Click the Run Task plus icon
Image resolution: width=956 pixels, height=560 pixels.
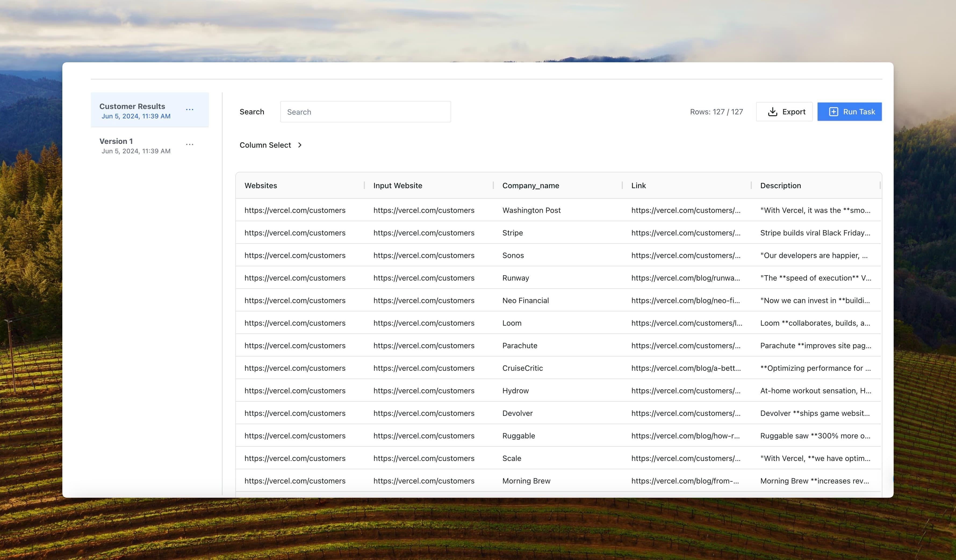pyautogui.click(x=833, y=112)
